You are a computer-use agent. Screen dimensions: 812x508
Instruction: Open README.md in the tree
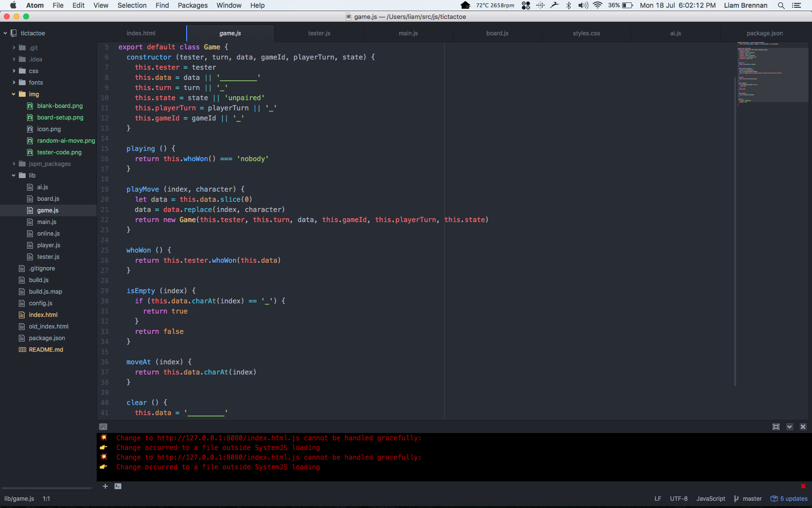(46, 350)
